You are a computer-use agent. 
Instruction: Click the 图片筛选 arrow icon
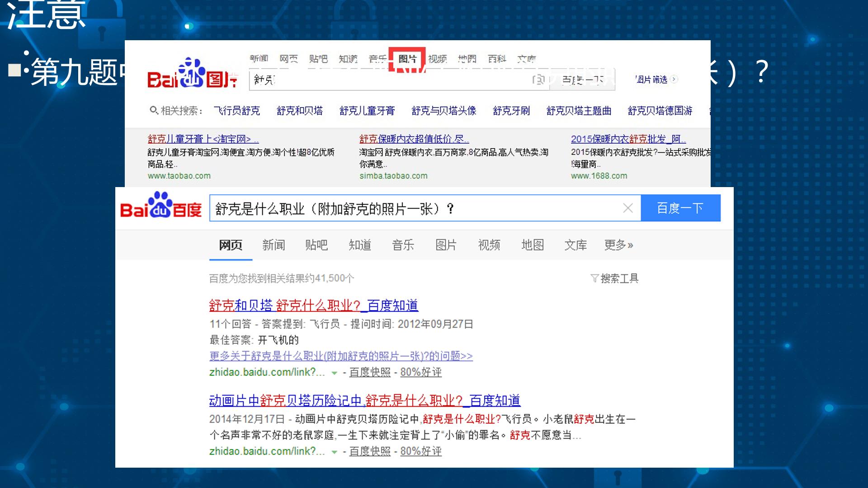click(674, 79)
